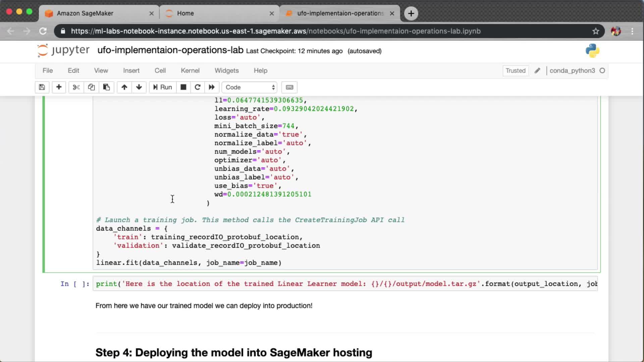
Task: Open the Kernel menu
Action: pyautogui.click(x=190, y=71)
